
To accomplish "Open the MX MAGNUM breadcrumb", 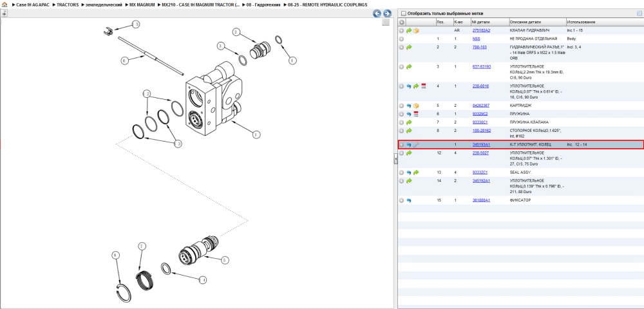I will click(142, 5).
